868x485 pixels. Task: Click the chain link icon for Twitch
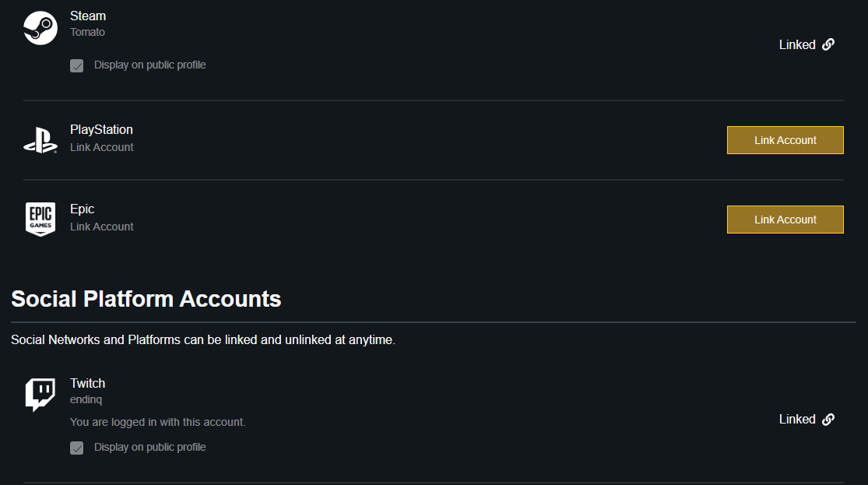click(828, 419)
